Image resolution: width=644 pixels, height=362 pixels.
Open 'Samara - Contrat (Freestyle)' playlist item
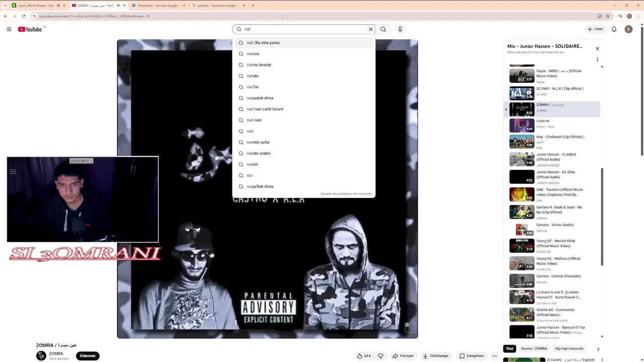coord(552,281)
